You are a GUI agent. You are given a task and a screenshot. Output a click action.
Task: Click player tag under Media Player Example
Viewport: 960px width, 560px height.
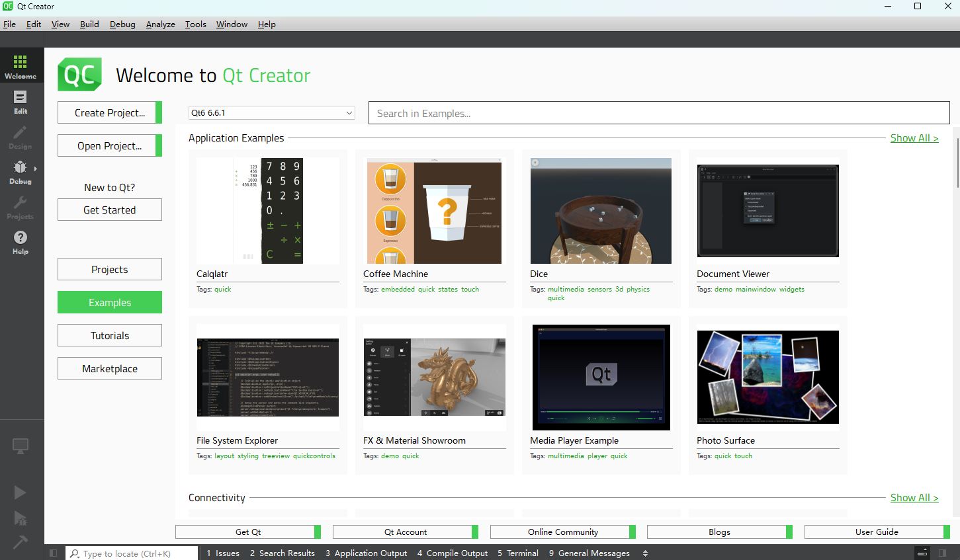[x=597, y=456]
